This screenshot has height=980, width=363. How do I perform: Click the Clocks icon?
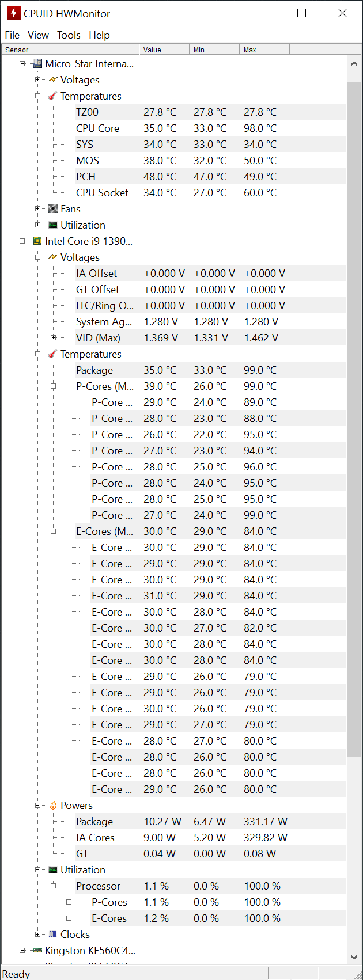pyautogui.click(x=53, y=935)
